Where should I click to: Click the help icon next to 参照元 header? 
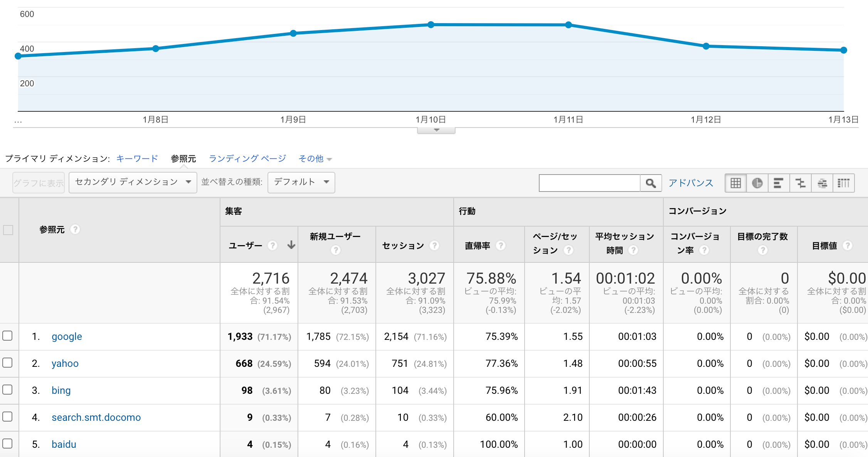[x=76, y=229]
